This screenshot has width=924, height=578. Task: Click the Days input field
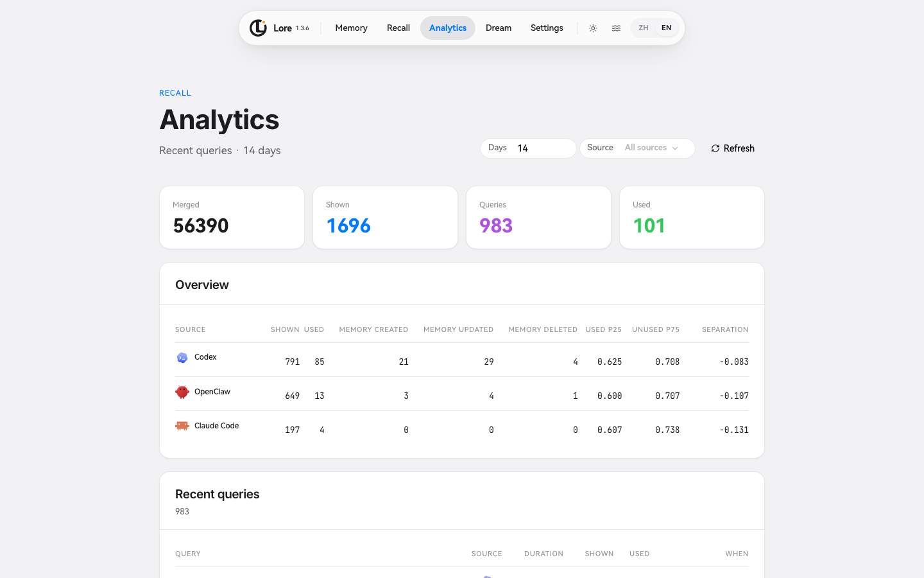click(528, 148)
